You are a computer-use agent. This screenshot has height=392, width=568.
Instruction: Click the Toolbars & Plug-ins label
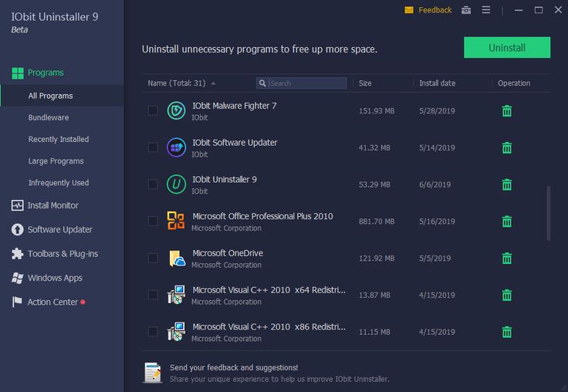[x=63, y=254]
